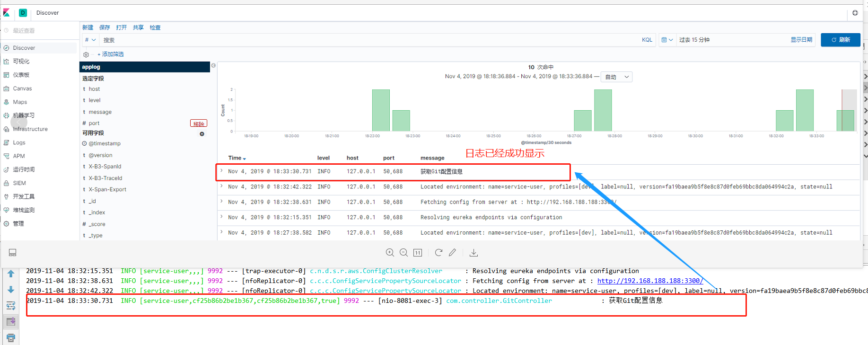Click the filter options gear icon

click(86, 54)
